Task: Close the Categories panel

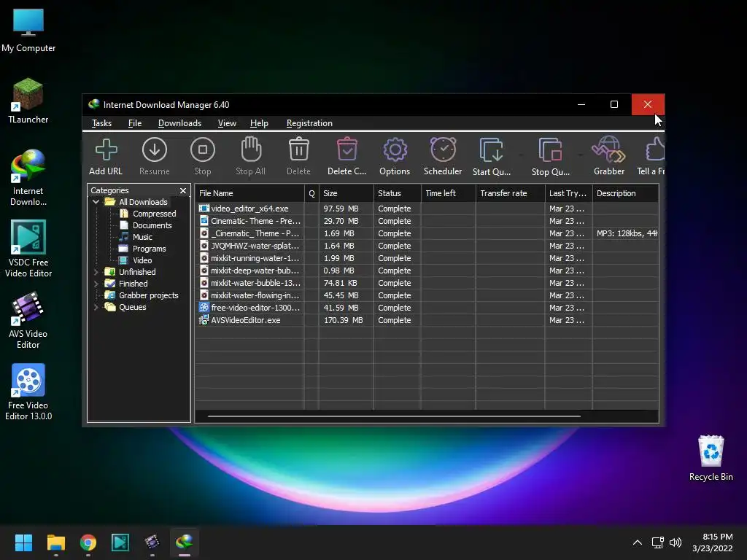Action: pos(183,190)
